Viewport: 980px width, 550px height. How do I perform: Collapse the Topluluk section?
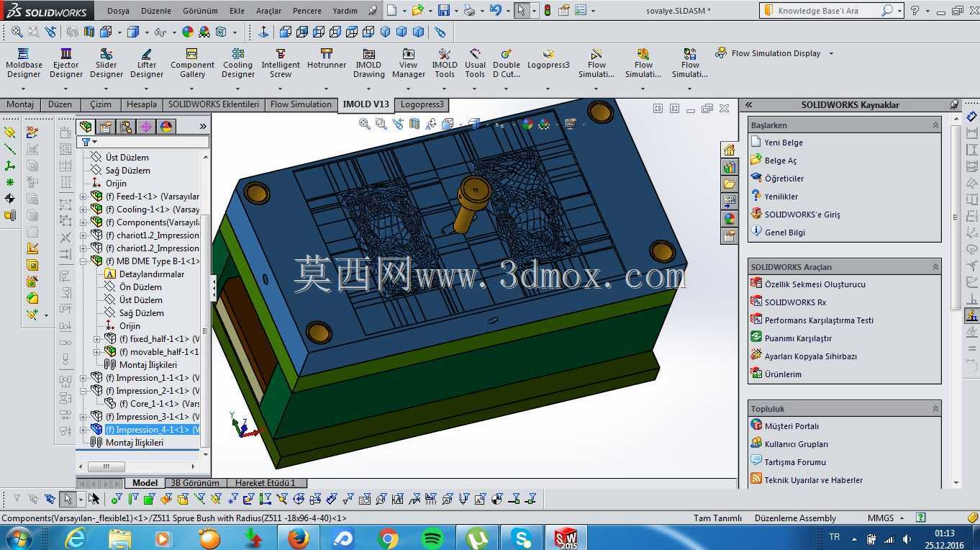(935, 409)
